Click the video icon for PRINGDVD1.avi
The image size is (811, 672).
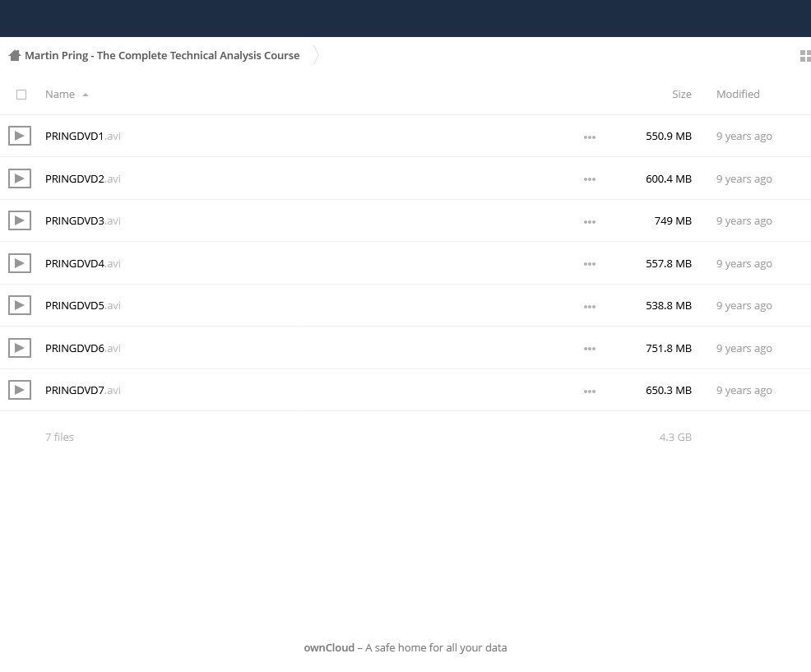click(20, 136)
